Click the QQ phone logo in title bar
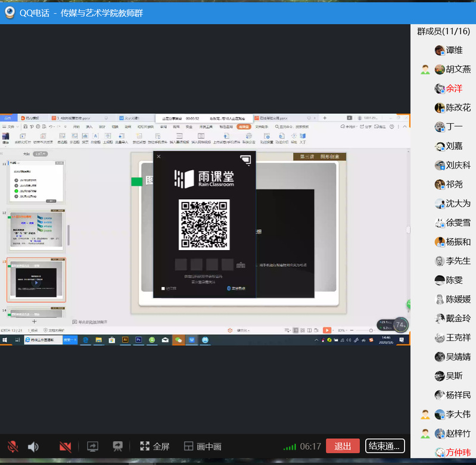The width and height of the screenshot is (476, 465). click(10, 13)
